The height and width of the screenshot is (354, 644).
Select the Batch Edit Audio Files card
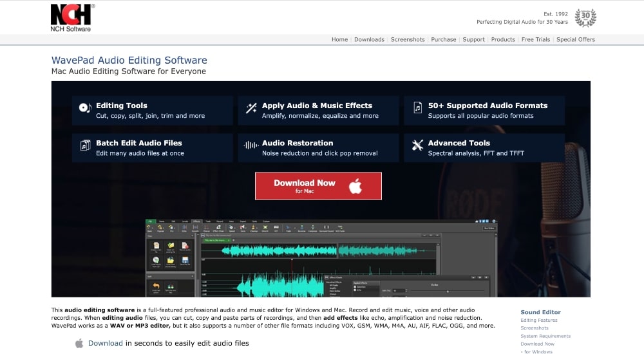coord(153,148)
